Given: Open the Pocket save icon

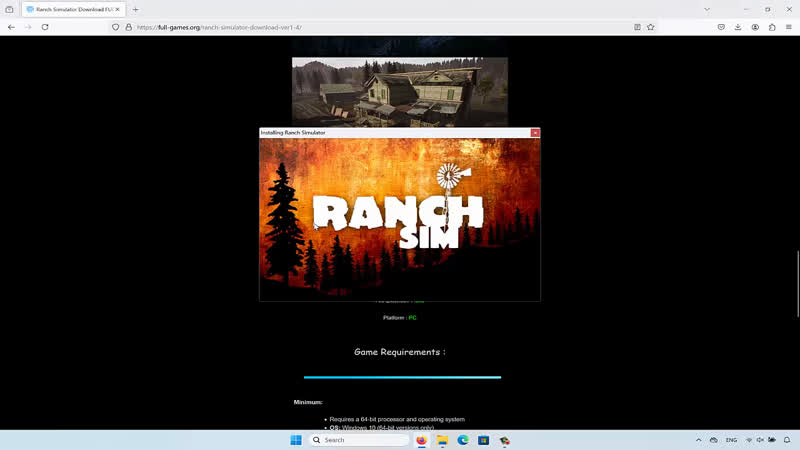Looking at the screenshot, I should click(721, 27).
